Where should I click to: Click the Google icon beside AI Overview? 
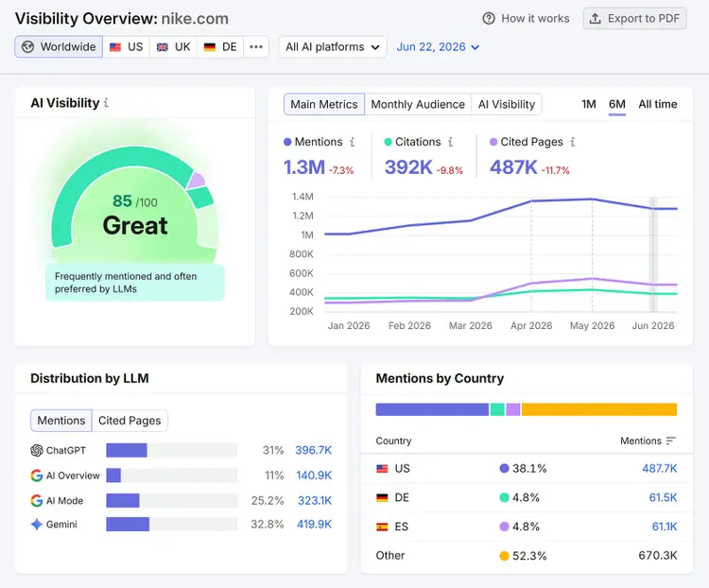click(x=37, y=476)
